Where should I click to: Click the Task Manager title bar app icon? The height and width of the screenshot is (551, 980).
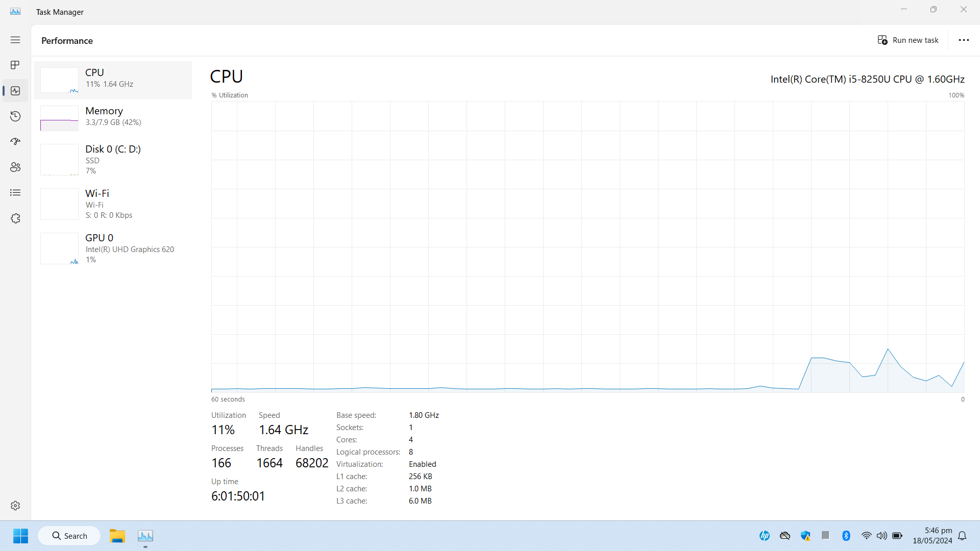[15, 12]
